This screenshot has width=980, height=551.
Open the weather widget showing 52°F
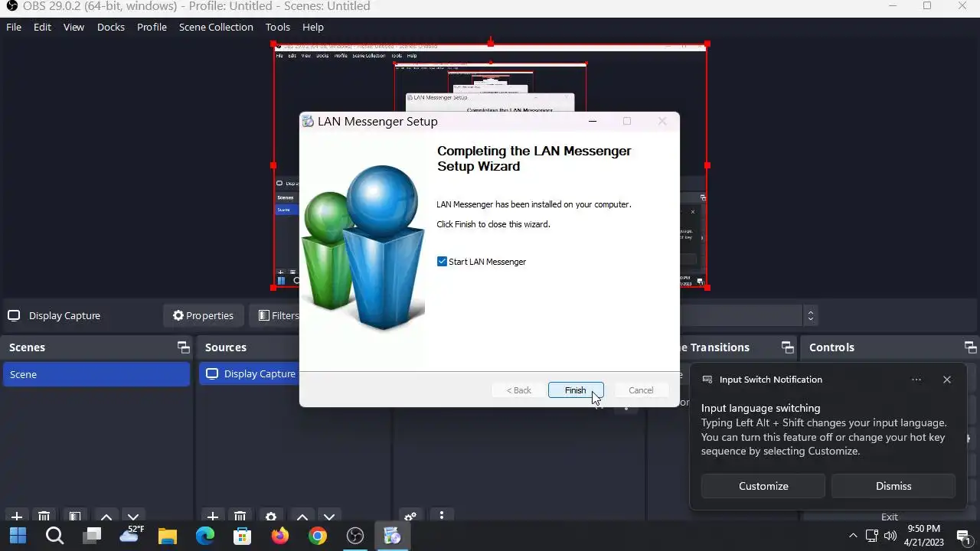(x=130, y=536)
